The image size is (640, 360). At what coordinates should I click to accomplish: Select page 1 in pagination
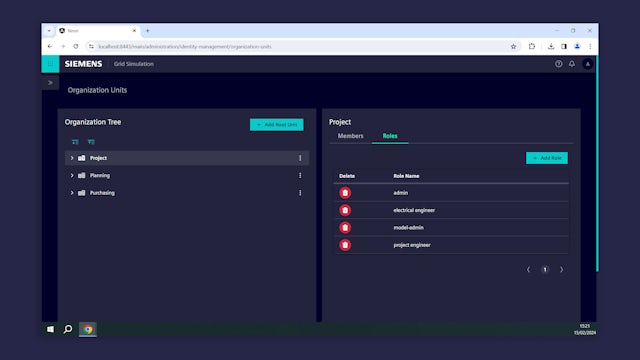(x=545, y=269)
